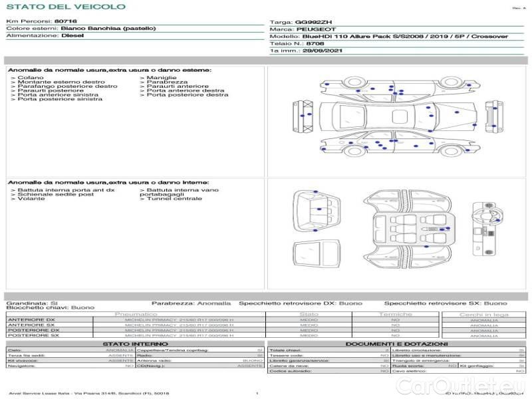The image size is (532, 399).
Task: Click the 'Antenna radio:' row label
Action: point(154,360)
